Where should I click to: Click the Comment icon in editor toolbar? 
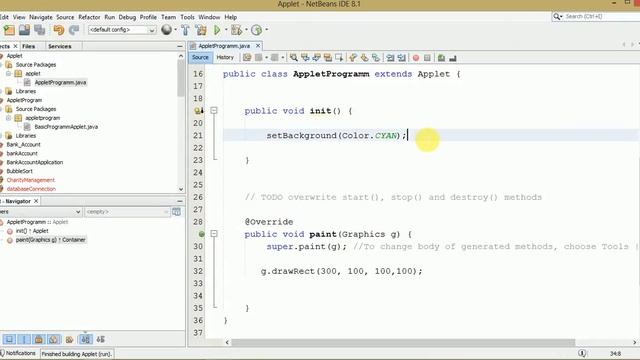coord(441,58)
